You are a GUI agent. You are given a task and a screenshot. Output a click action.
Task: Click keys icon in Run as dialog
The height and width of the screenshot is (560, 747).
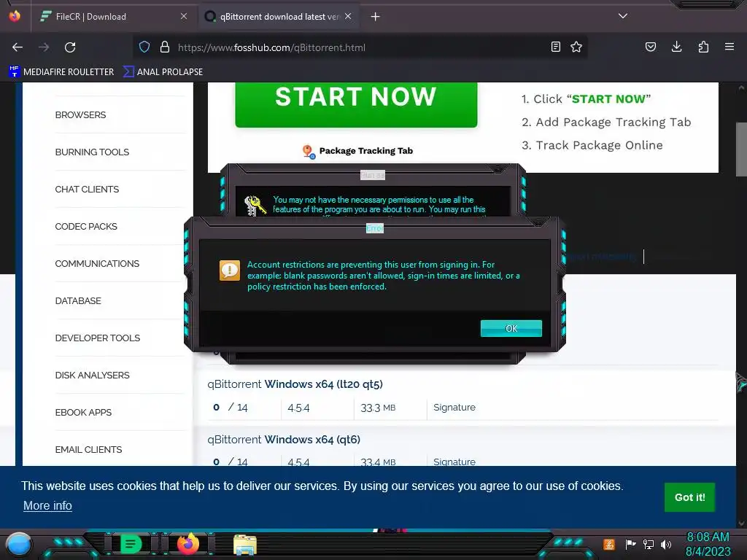coord(255,206)
